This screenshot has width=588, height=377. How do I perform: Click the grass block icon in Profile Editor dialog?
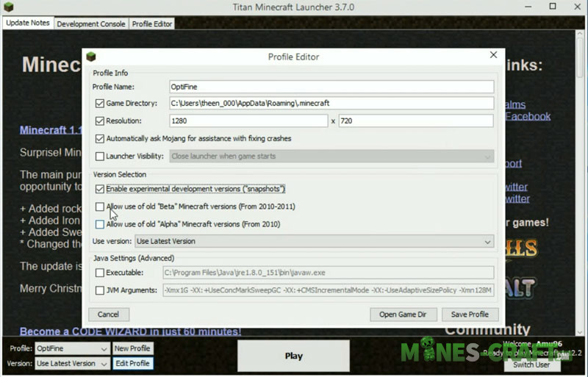point(91,57)
